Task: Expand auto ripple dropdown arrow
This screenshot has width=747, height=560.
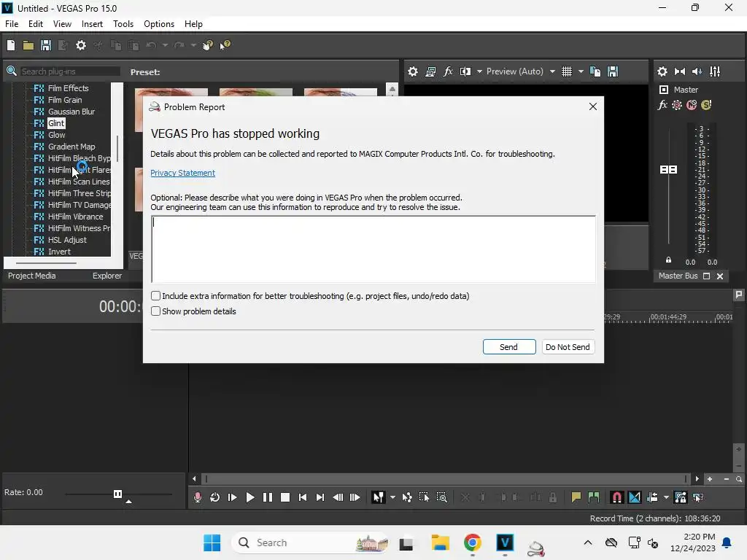Action: point(666,497)
